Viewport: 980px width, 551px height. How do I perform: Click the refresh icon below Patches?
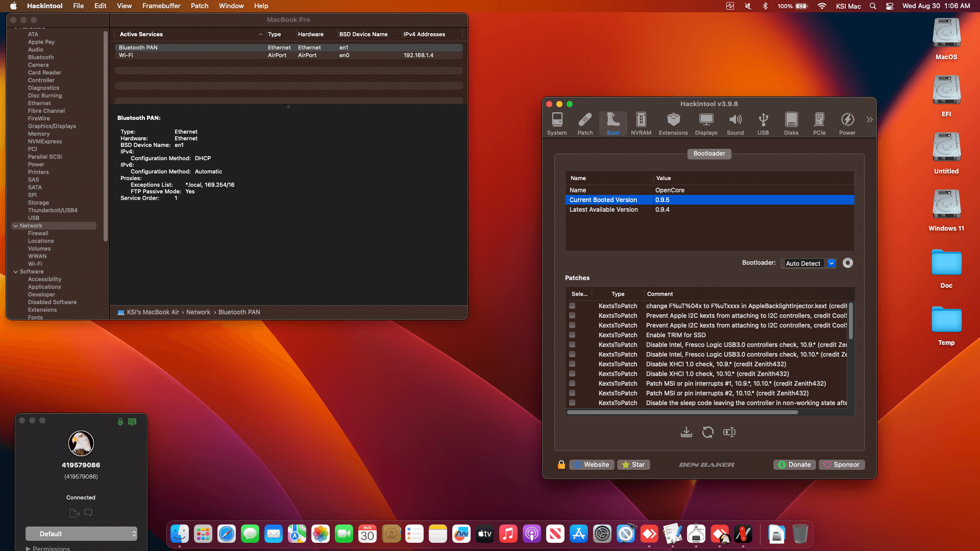(x=707, y=433)
